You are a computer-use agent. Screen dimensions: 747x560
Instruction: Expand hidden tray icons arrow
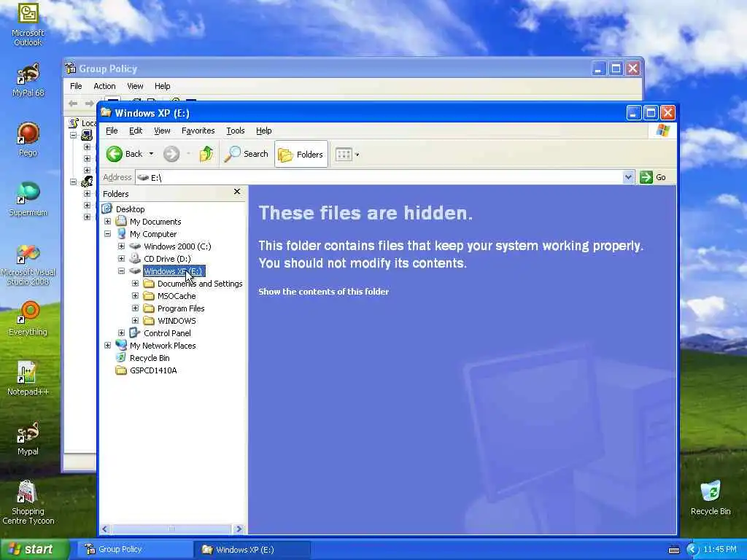click(693, 550)
